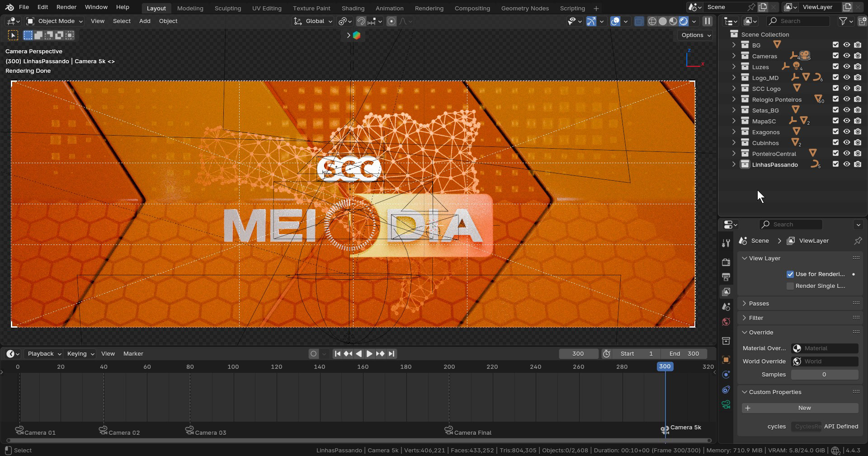Screen dimensions: 868x456
Task: Enable Render Single Layer checkbox
Action: [790, 286]
